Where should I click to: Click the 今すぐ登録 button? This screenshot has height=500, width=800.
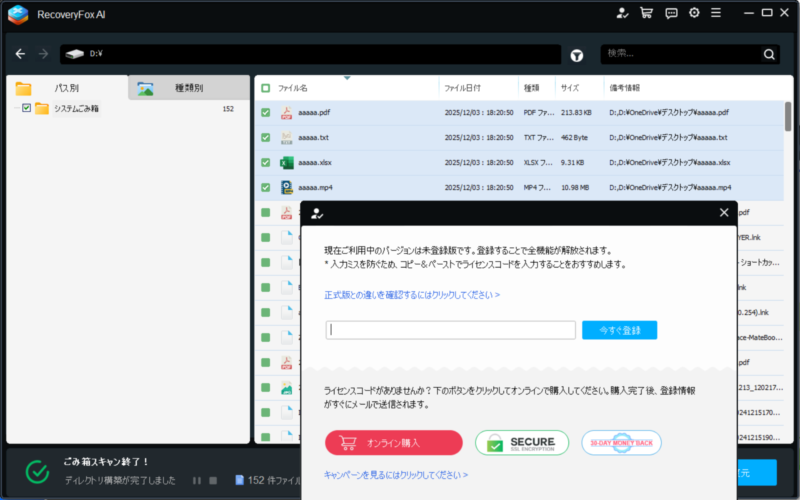pos(619,330)
